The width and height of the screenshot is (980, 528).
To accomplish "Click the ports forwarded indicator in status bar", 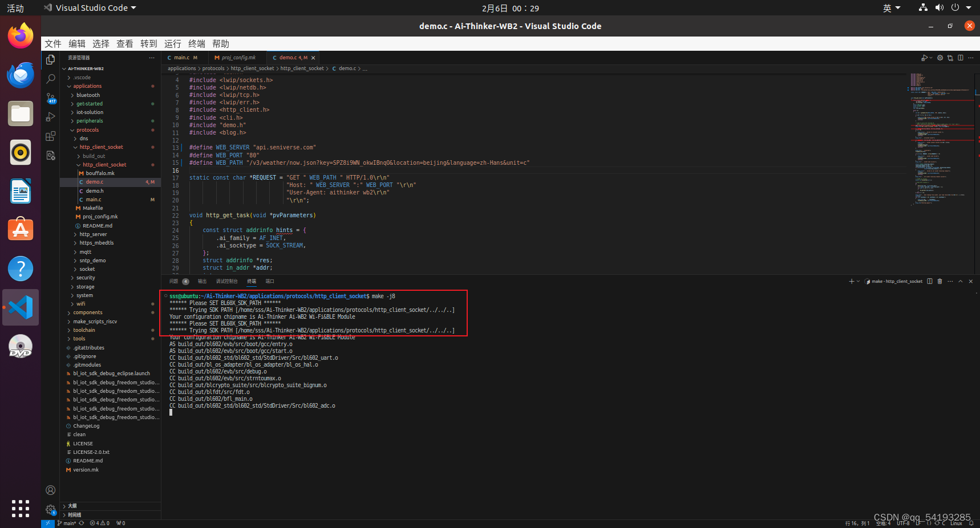I will pos(120,523).
